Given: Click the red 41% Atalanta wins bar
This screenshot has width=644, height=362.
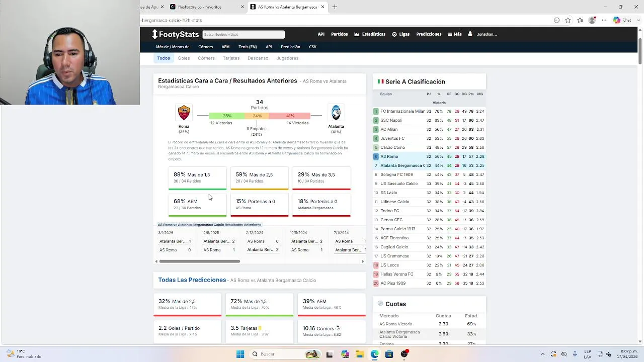Looking at the screenshot, I should coord(290,116).
